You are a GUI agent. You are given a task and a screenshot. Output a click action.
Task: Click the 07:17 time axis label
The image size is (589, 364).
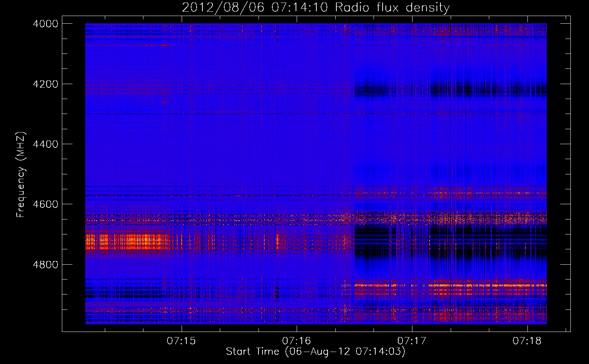click(412, 341)
